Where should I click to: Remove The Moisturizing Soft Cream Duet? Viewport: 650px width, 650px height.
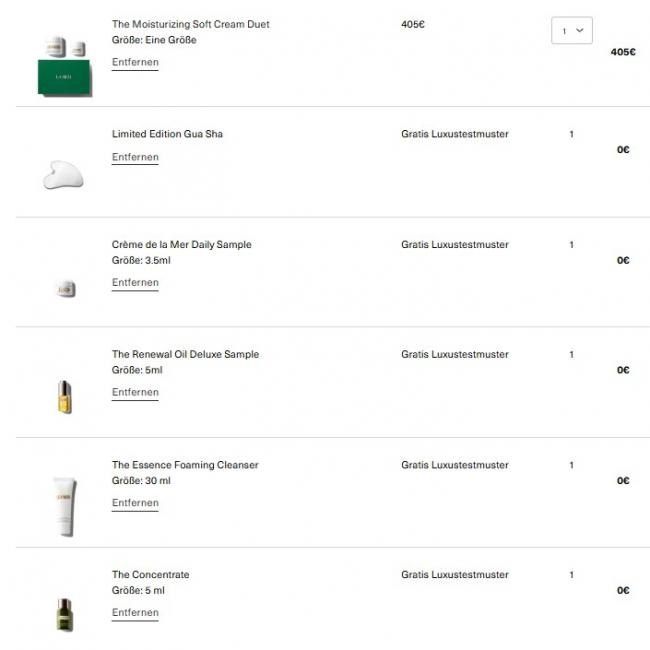coord(135,62)
